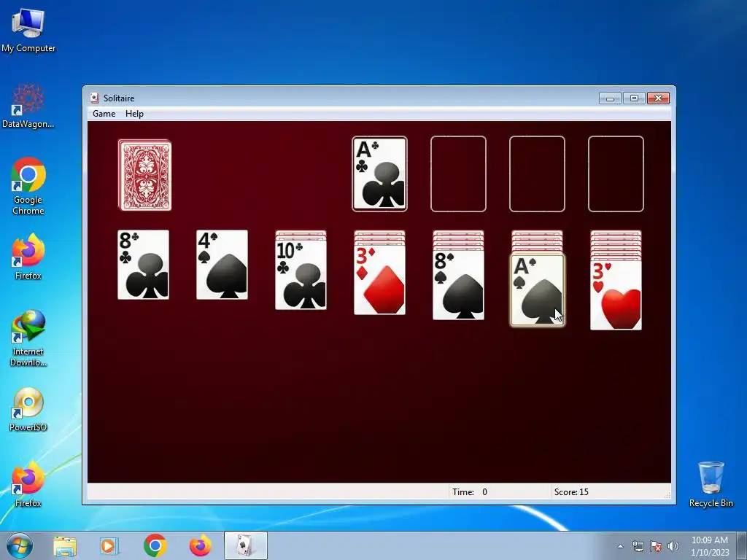The width and height of the screenshot is (747, 560).
Task: Draw a card from the stock deck
Action: (x=145, y=175)
